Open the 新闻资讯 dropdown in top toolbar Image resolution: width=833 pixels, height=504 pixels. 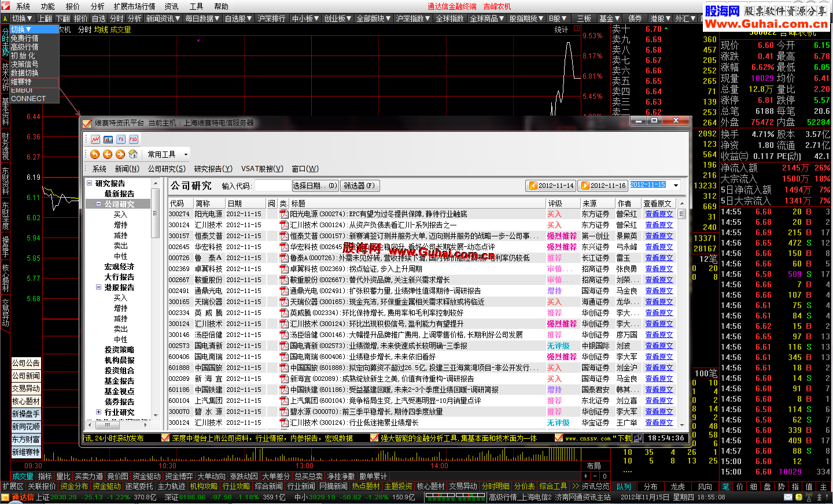(164, 18)
